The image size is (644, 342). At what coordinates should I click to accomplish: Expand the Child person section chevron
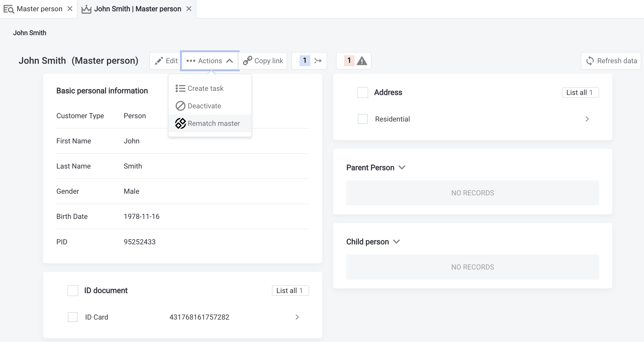click(x=396, y=242)
